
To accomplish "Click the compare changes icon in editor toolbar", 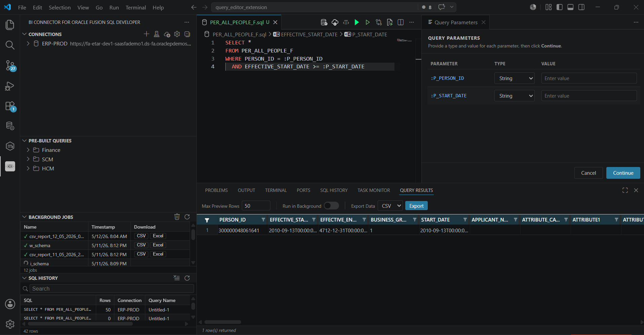I will click(x=379, y=22).
